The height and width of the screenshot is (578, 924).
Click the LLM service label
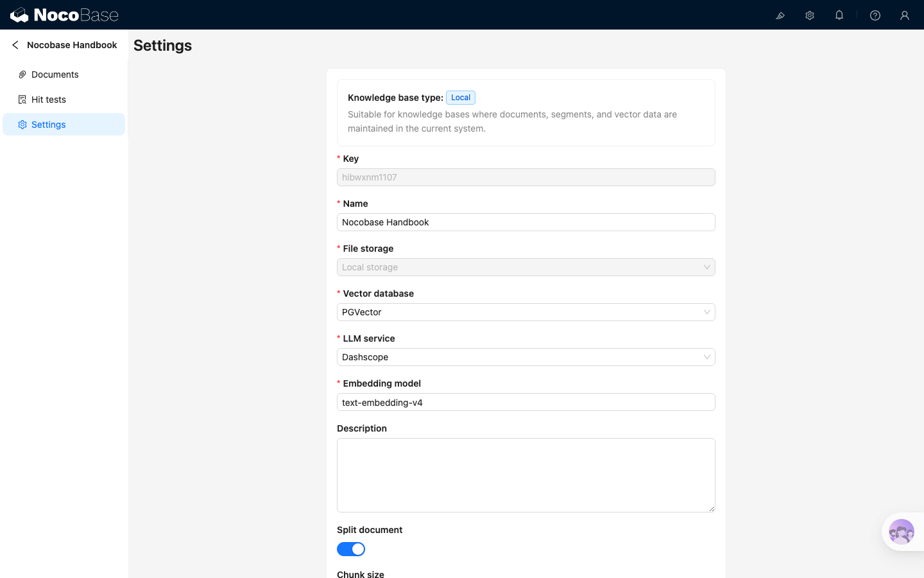pyautogui.click(x=369, y=338)
